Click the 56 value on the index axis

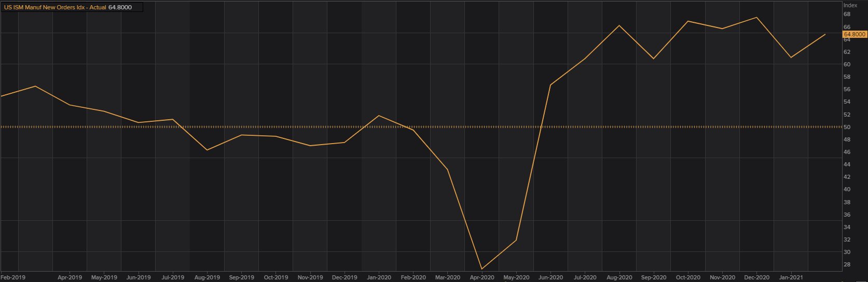[847, 89]
